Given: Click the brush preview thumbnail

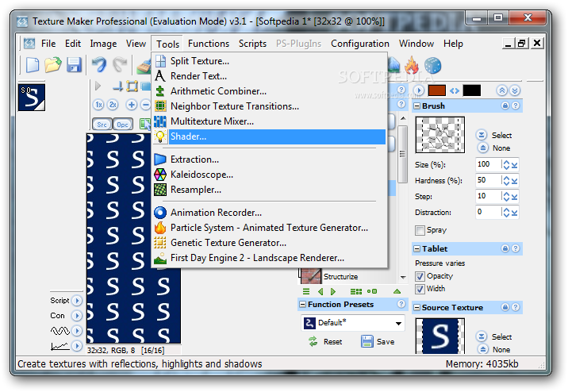Looking at the screenshot, I should [x=439, y=134].
